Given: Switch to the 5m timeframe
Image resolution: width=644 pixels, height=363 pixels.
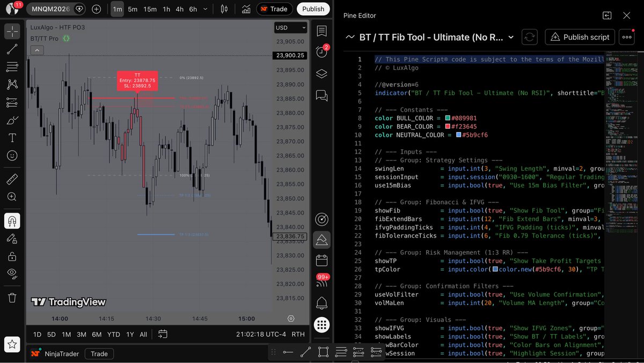Looking at the screenshot, I should click(133, 9).
